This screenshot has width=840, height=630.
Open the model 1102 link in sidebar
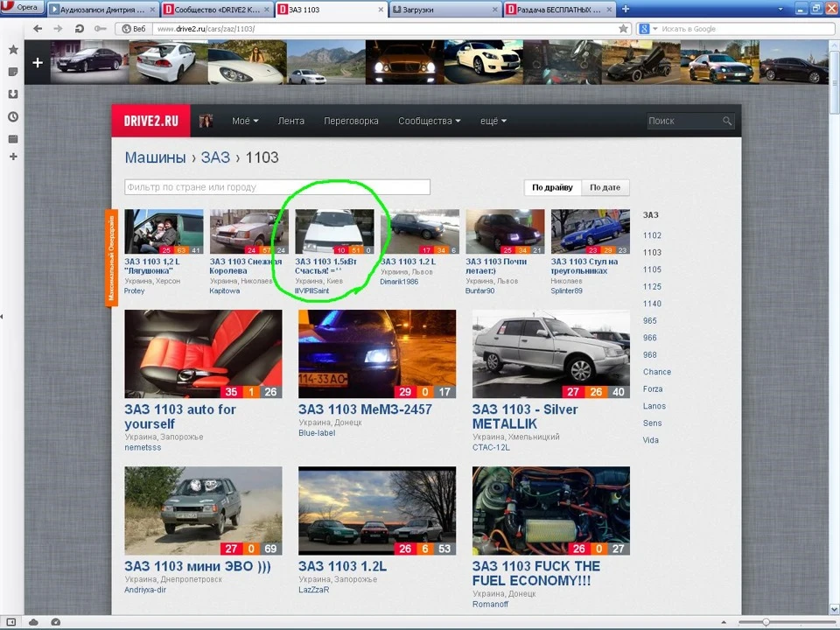[x=652, y=235]
